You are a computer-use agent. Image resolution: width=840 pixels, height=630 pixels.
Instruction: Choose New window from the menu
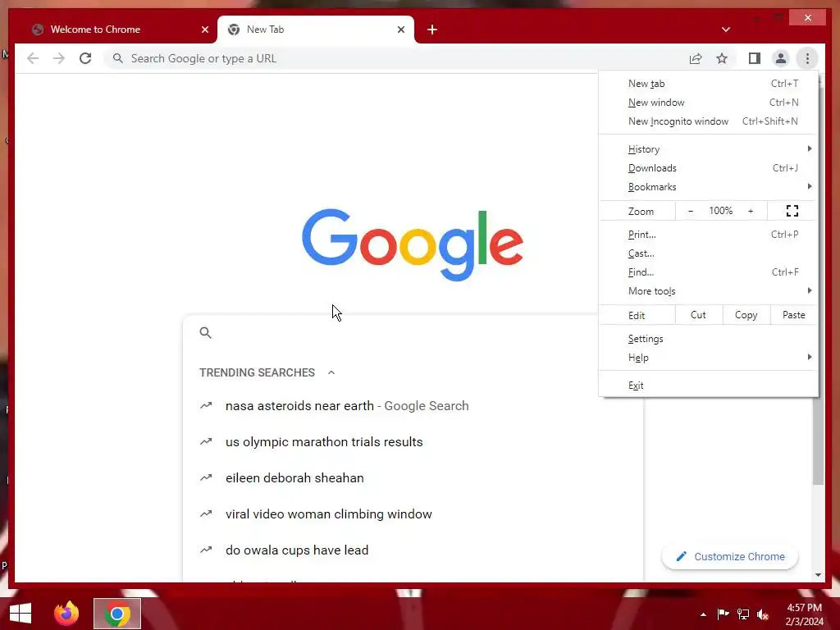[708, 103]
